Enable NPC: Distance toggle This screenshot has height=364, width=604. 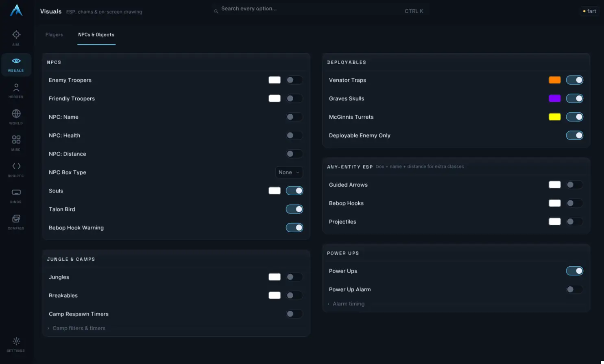point(294,154)
